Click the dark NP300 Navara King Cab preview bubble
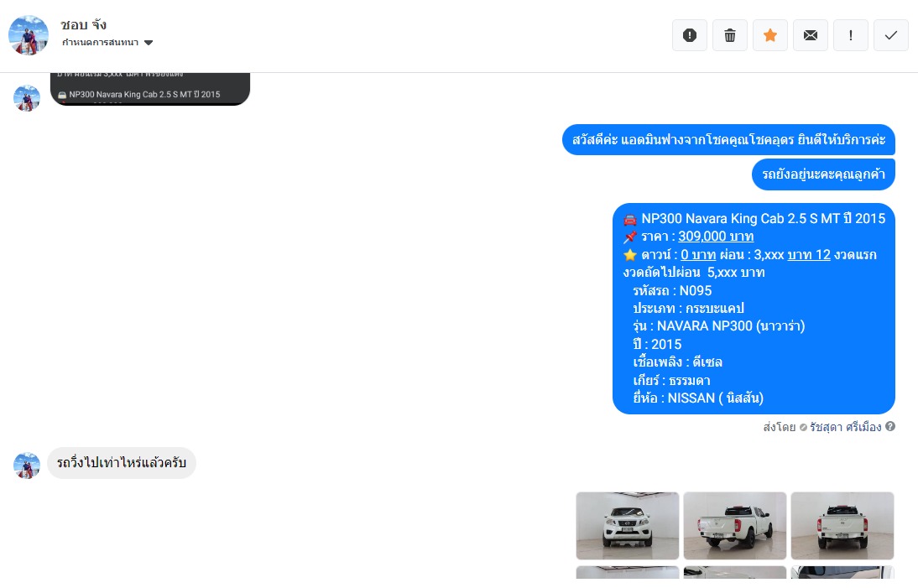 (x=150, y=89)
